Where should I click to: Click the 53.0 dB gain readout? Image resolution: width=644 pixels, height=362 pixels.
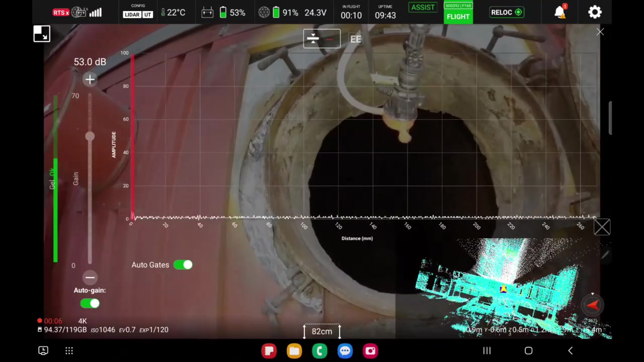click(x=90, y=62)
